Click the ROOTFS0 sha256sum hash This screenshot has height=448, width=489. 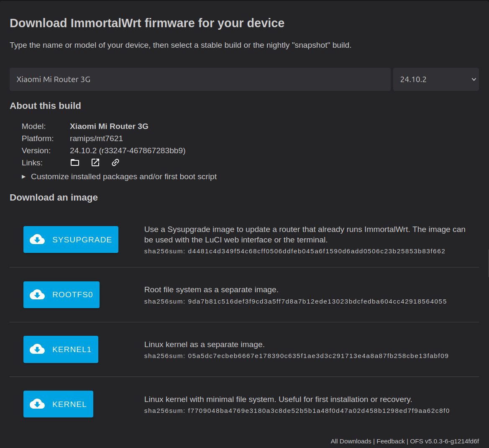click(x=317, y=301)
